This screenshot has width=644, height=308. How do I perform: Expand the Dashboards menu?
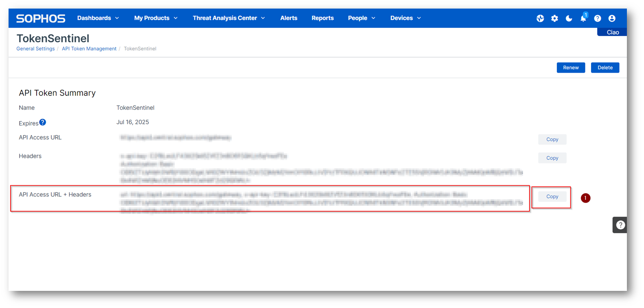tap(98, 18)
